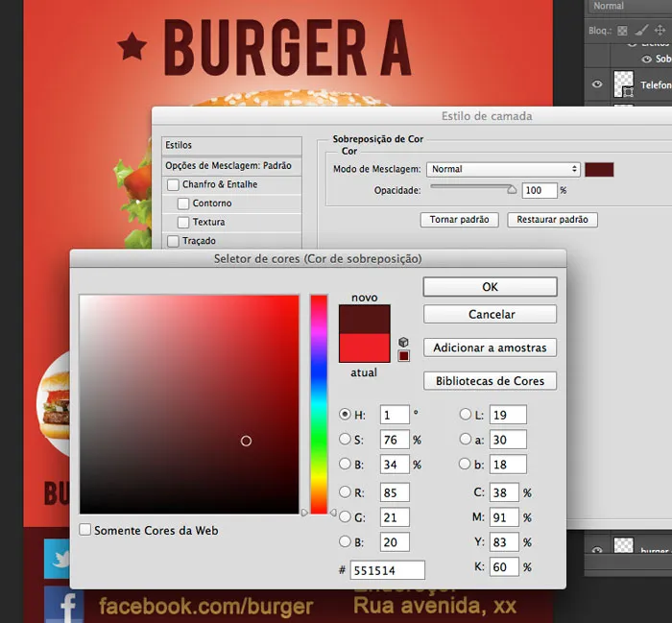This screenshot has width=672, height=623.
Task: Hide the burger layer eye icon
Action: click(x=596, y=549)
